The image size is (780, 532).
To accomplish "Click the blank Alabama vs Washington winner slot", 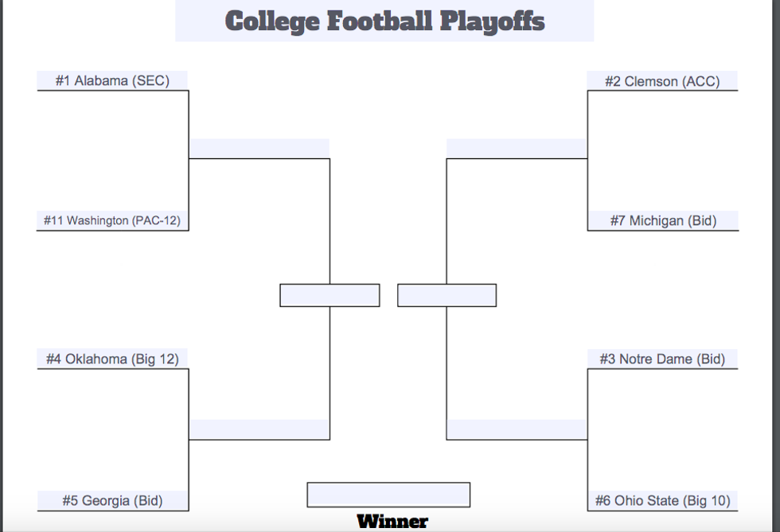I will [x=259, y=149].
